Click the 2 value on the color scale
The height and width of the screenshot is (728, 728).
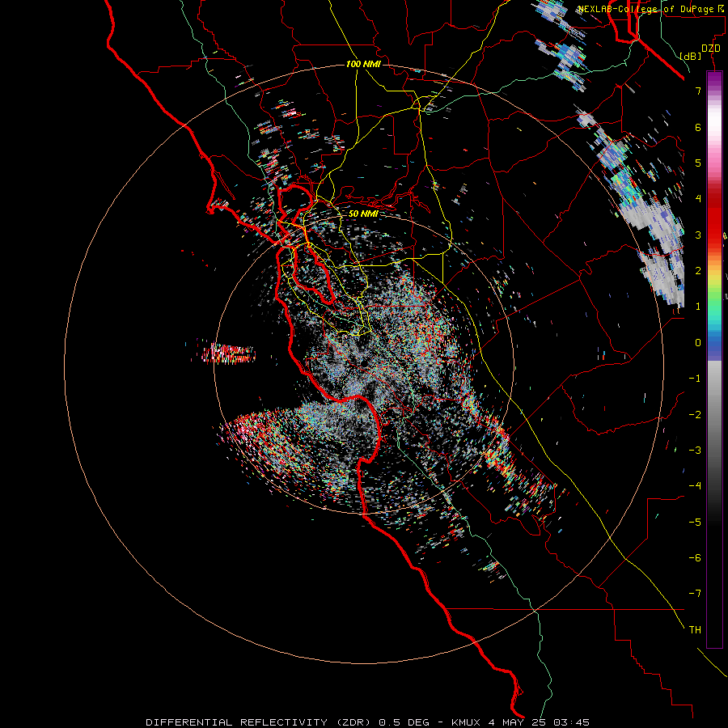[698, 271]
